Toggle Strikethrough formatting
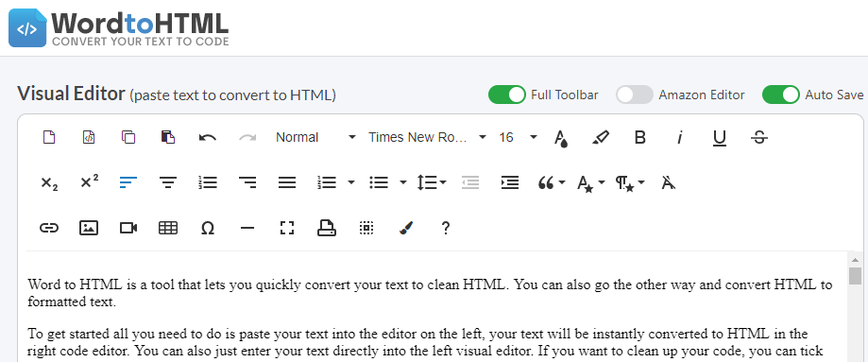The height and width of the screenshot is (362, 868). 759,137
